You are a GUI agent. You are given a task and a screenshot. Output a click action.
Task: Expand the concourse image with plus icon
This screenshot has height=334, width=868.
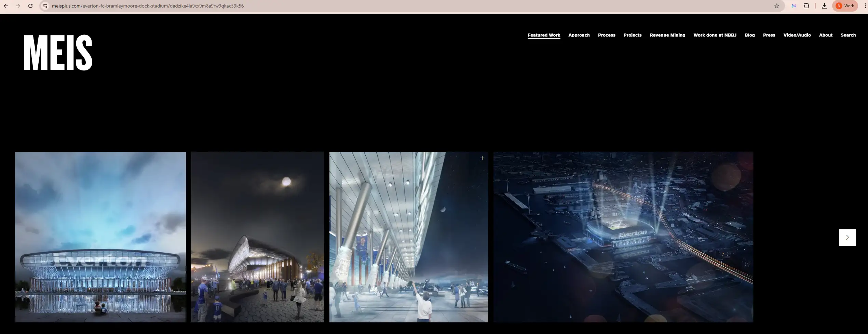(482, 158)
